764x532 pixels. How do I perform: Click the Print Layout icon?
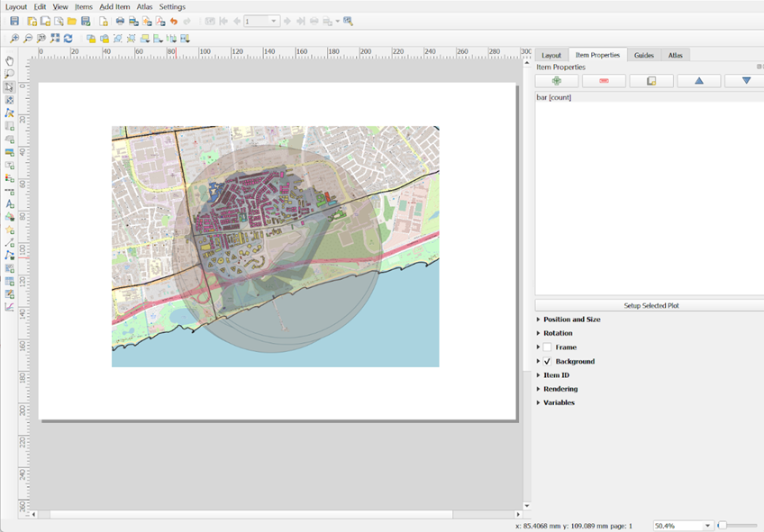pos(120,21)
